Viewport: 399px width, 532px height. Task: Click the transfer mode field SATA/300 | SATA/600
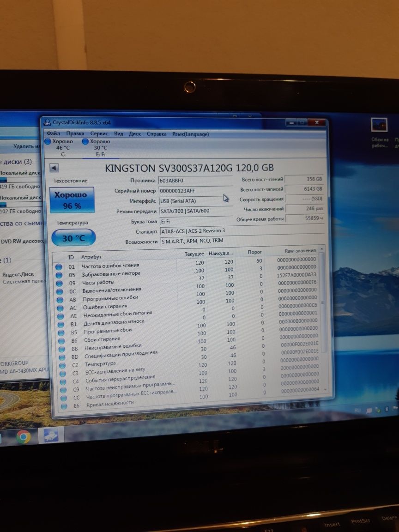coord(196,211)
